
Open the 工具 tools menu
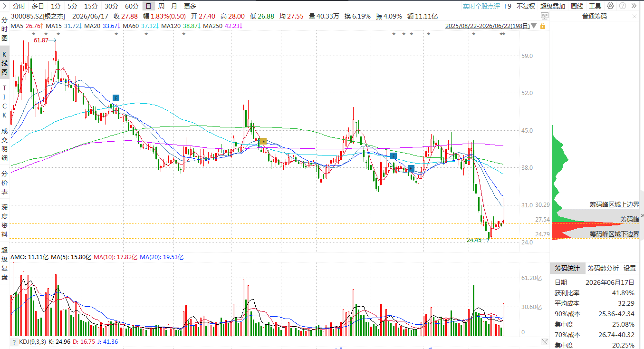[x=595, y=6]
